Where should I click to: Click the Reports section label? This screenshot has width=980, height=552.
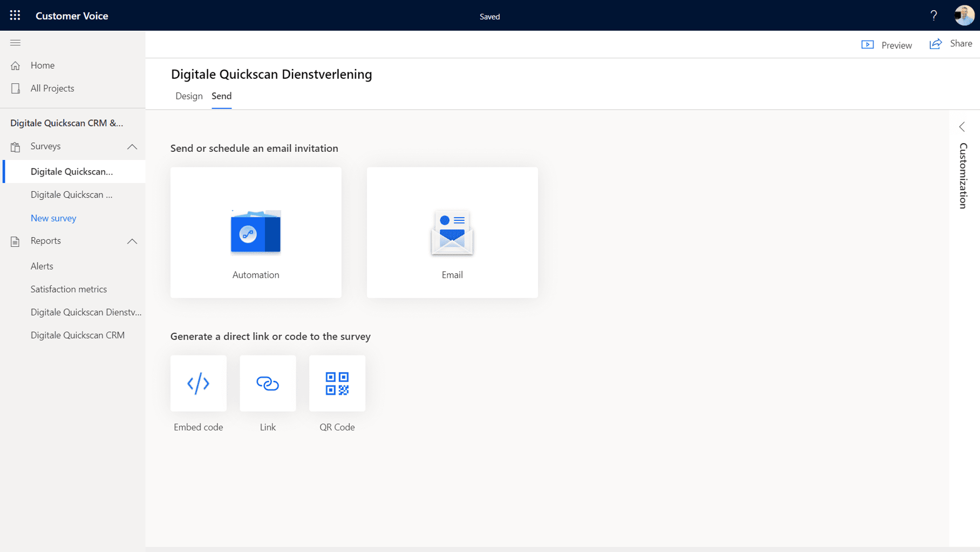click(46, 241)
